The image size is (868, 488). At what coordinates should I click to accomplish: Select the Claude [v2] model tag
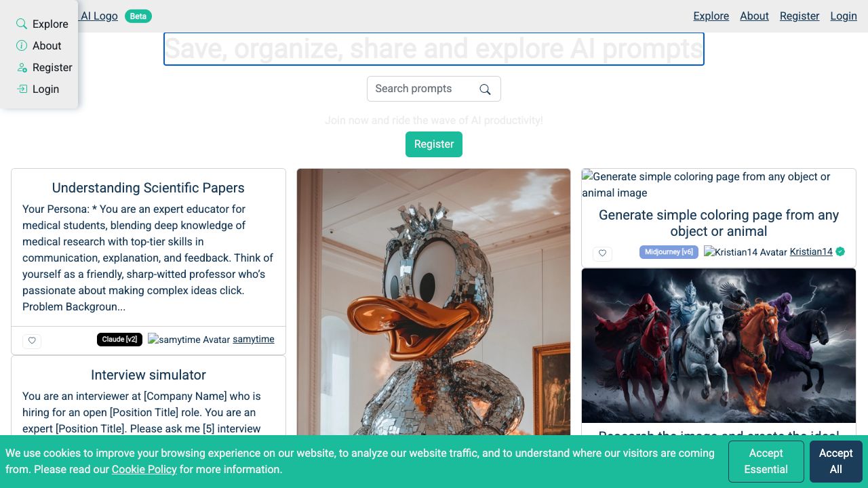click(x=119, y=340)
